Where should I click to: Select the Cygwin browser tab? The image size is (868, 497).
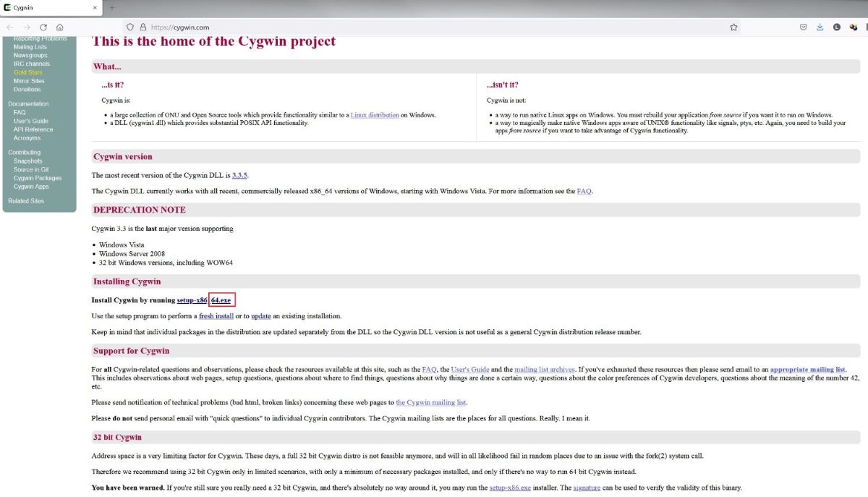coord(51,7)
